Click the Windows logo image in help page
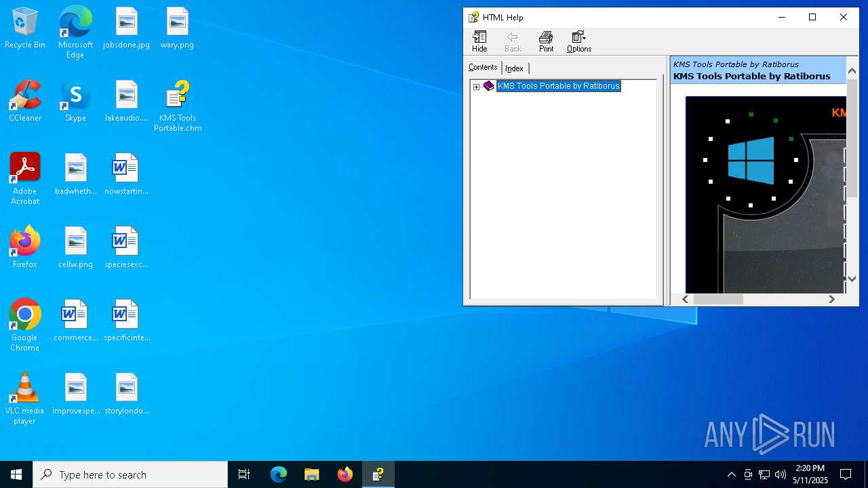 click(751, 161)
